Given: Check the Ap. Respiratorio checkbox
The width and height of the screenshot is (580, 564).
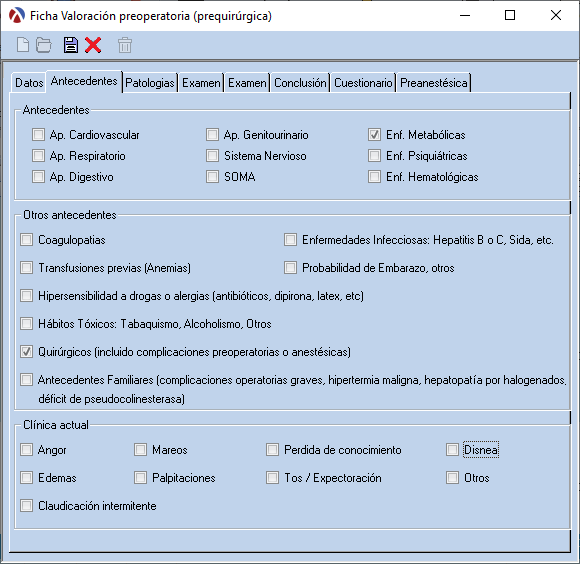Looking at the screenshot, I should point(38,156).
